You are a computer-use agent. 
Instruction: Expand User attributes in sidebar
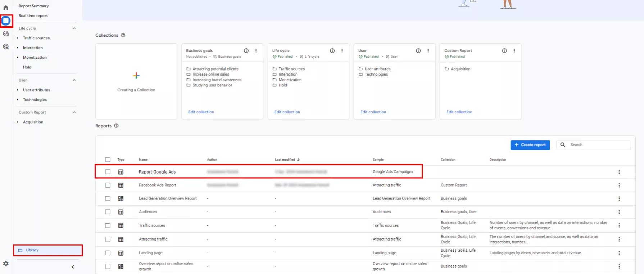tap(17, 90)
